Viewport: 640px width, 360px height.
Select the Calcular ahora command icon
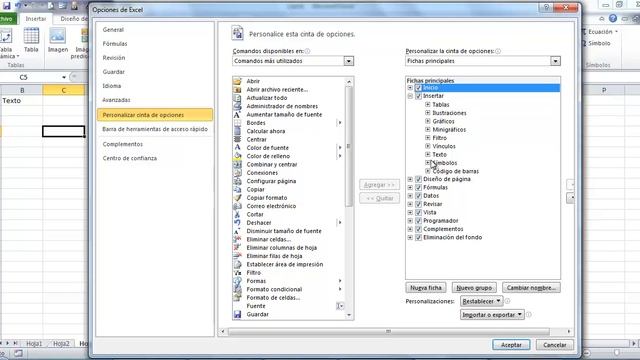237,131
